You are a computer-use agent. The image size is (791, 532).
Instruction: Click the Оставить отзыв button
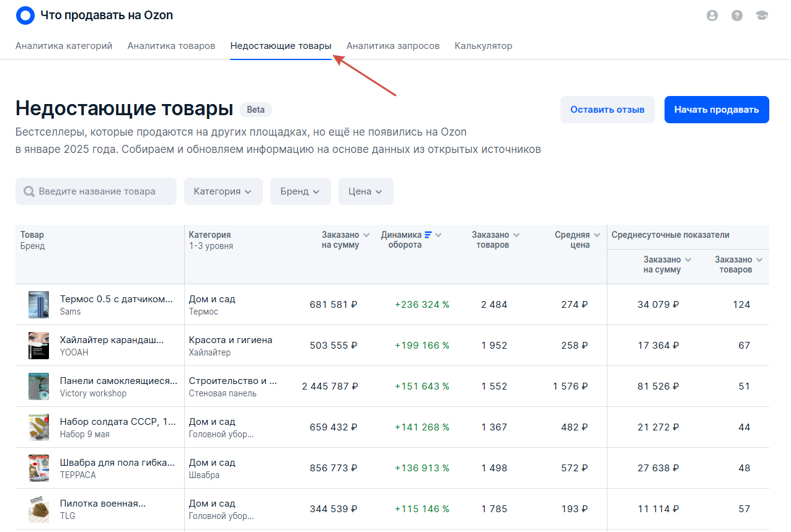pos(607,110)
